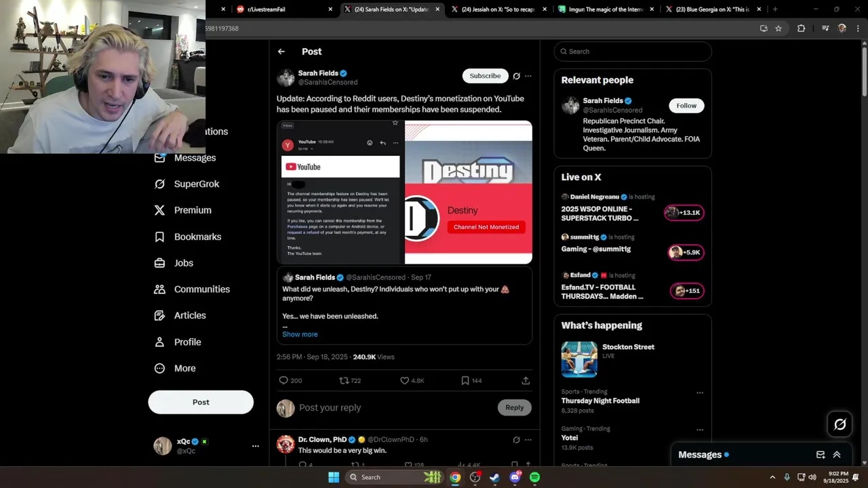Open Discord from taskbar
This screenshot has width=868, height=488.
pos(515,477)
